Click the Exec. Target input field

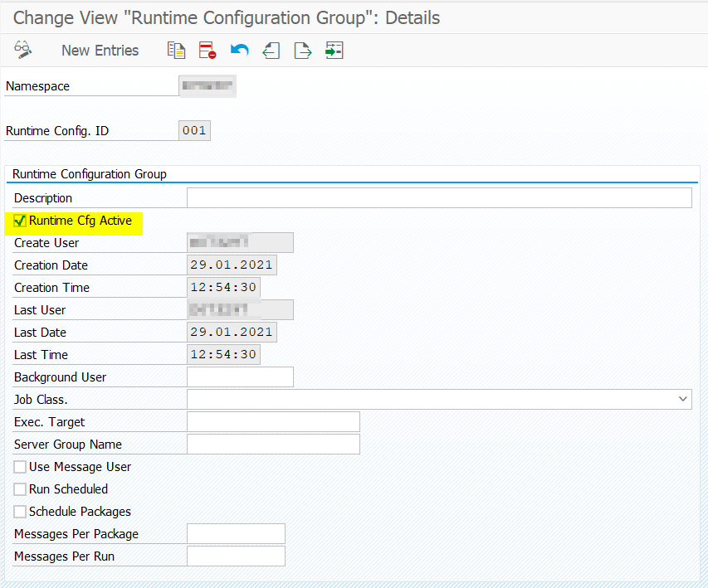[273, 421]
